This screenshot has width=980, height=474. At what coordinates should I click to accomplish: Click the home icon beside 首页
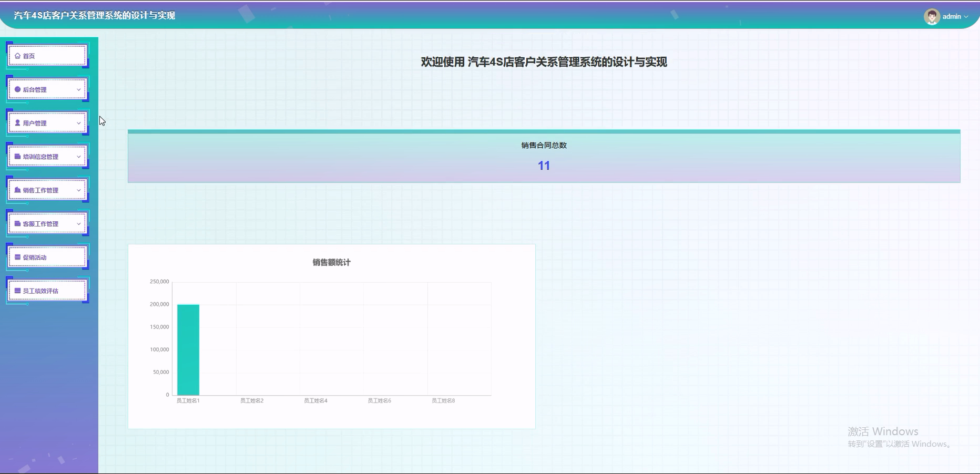(x=17, y=56)
